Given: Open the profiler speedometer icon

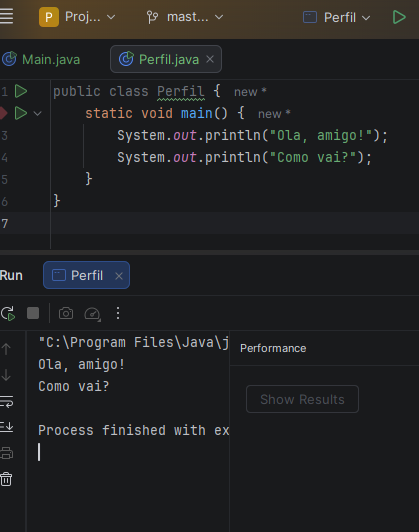Looking at the screenshot, I should point(92,314).
